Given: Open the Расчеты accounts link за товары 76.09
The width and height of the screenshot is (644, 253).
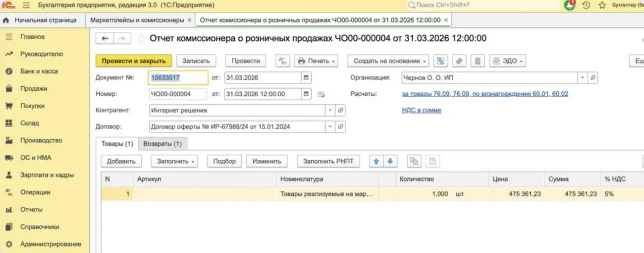Looking at the screenshot, I should (485, 94).
